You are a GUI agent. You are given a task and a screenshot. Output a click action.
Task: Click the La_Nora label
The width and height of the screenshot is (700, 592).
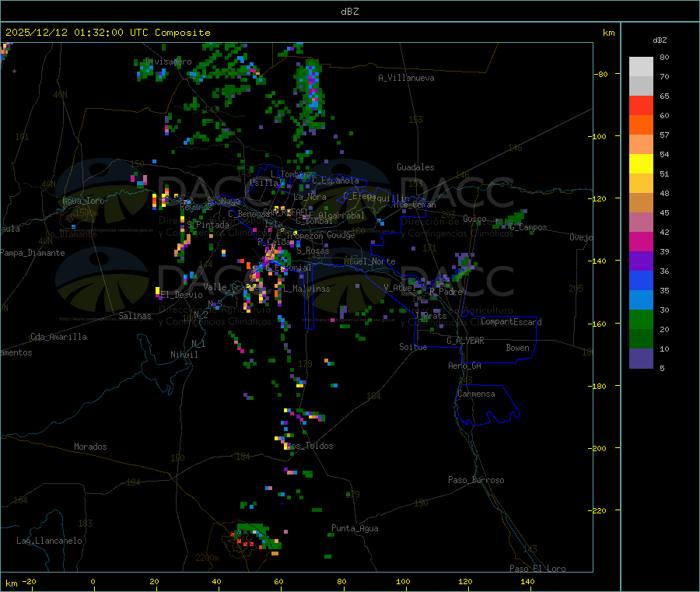pos(310,197)
